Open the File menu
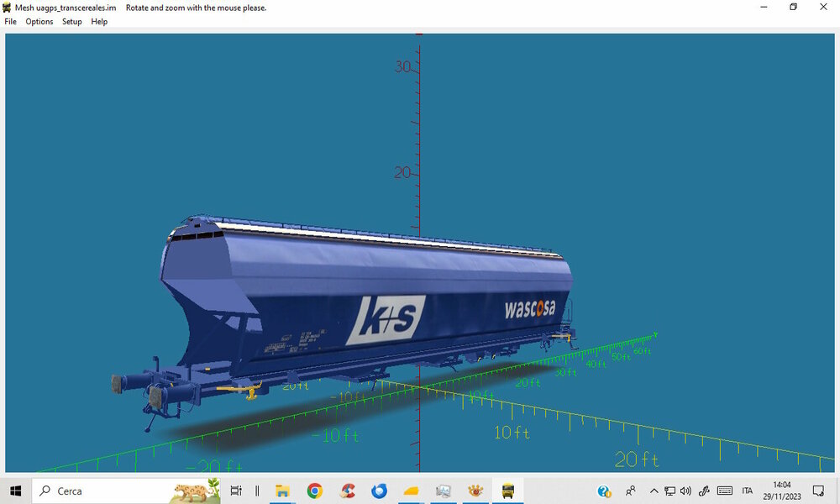The width and height of the screenshot is (840, 504). 10,22
